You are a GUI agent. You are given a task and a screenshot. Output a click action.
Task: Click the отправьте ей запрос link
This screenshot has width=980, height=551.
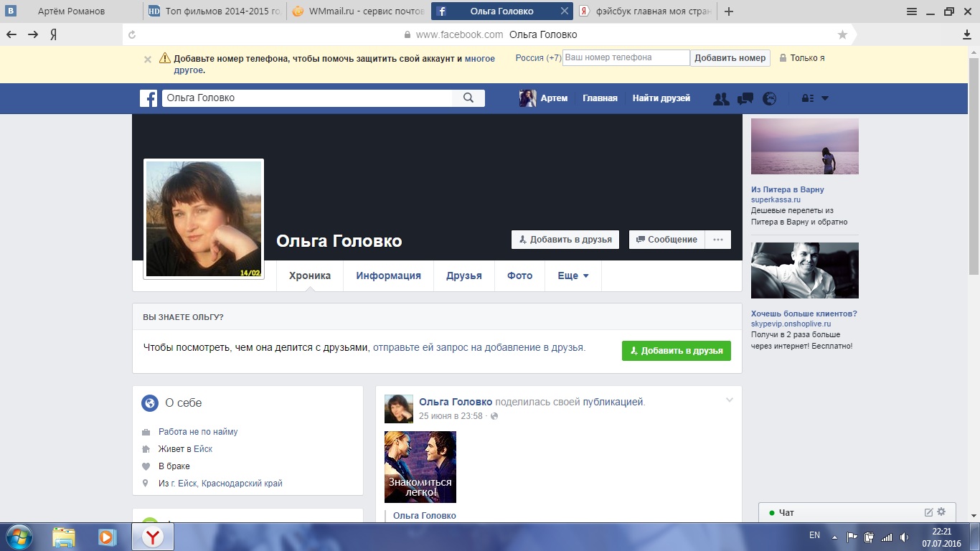click(479, 347)
